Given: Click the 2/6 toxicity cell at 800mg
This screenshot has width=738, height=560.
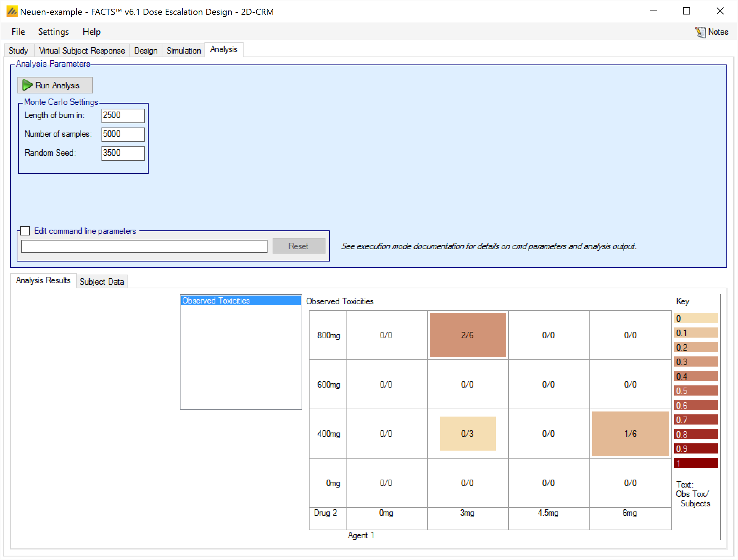Looking at the screenshot, I should [x=468, y=335].
